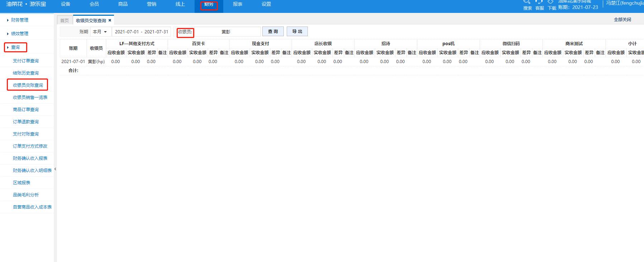Click the 商米测试 column group header
The image size is (644, 262).
coord(574,44)
